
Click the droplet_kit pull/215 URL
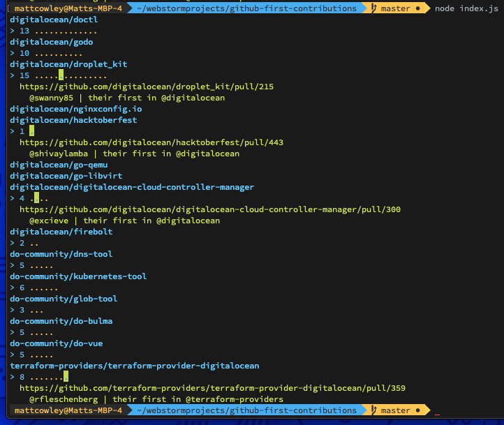coord(147,87)
